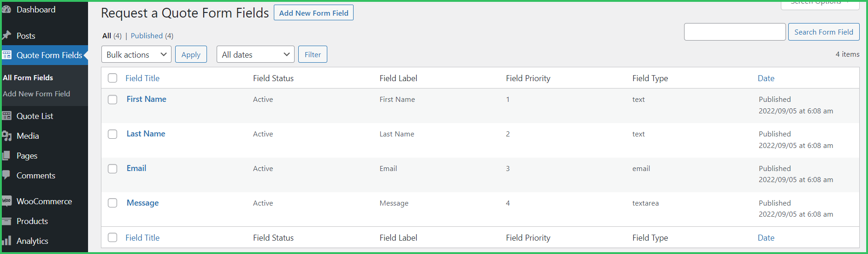Image resolution: width=868 pixels, height=254 pixels.
Task: Expand the All dates dropdown
Action: click(255, 54)
